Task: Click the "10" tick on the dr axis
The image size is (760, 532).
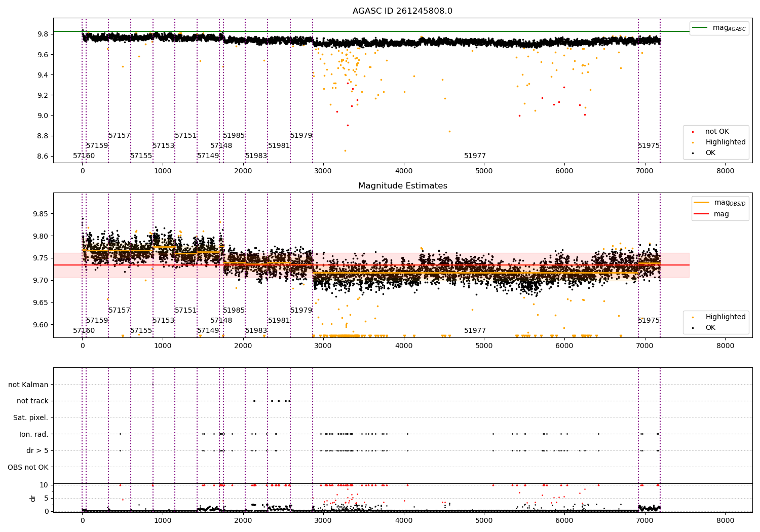Action: pyautogui.click(x=44, y=485)
